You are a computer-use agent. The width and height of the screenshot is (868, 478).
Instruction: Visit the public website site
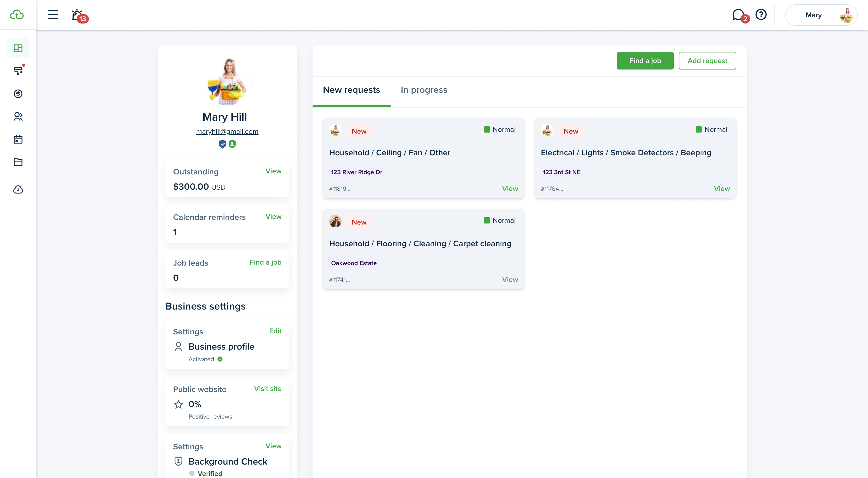coord(268,389)
